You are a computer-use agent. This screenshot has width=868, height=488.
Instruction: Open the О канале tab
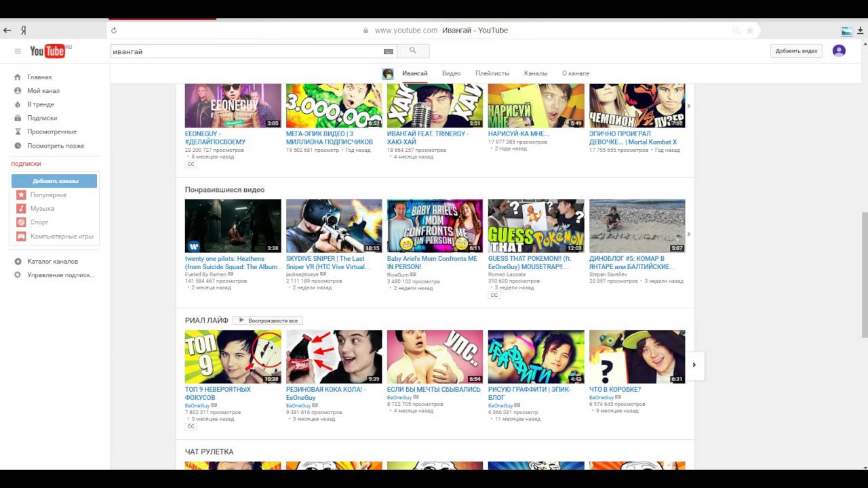[x=576, y=73]
